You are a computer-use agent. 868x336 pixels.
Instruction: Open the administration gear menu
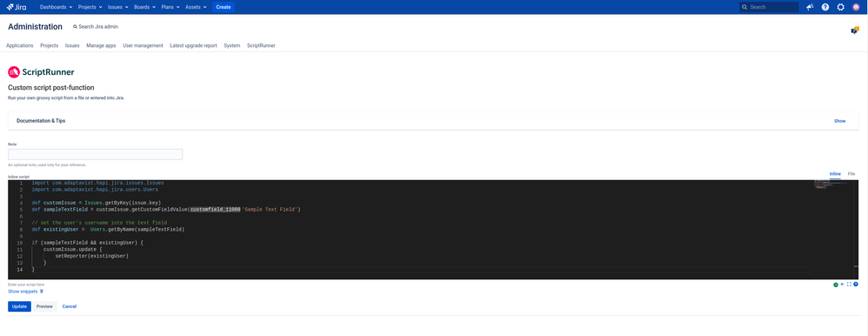click(840, 7)
